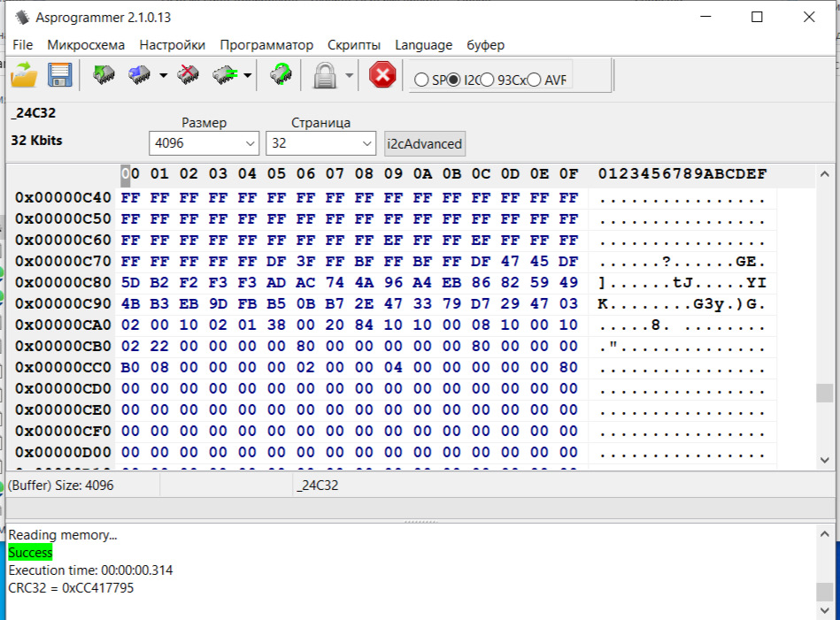Save the buffer with the floppy disk icon

click(x=59, y=74)
